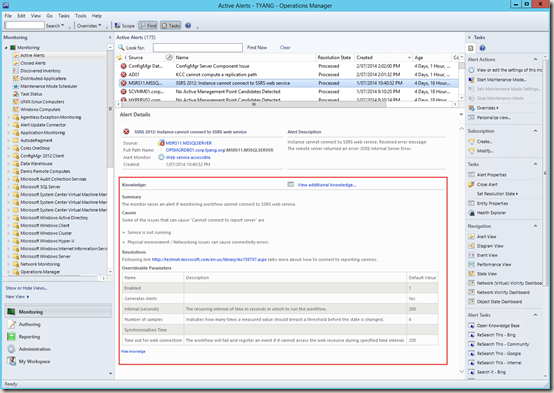
Task: Open the Set Resolution State submenu
Action: point(497,194)
